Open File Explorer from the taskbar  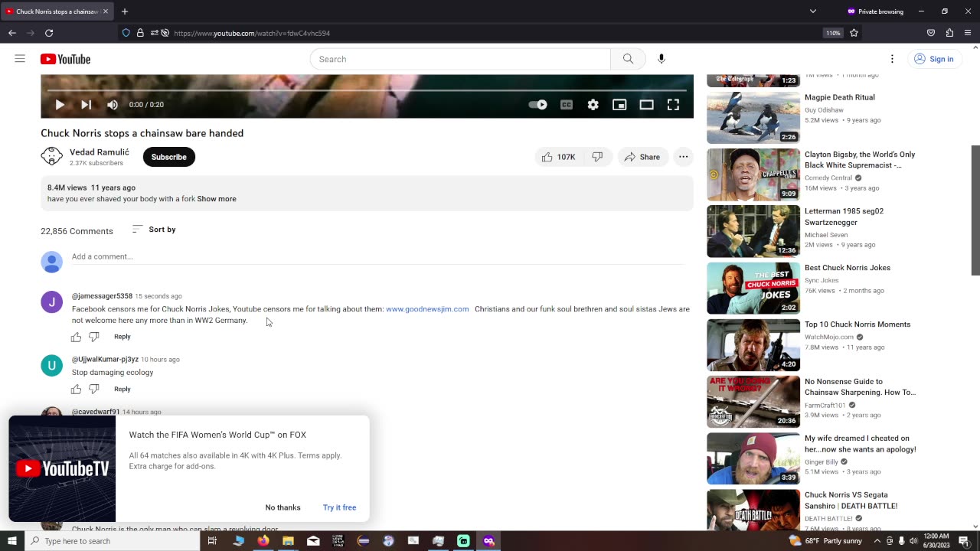click(288, 541)
